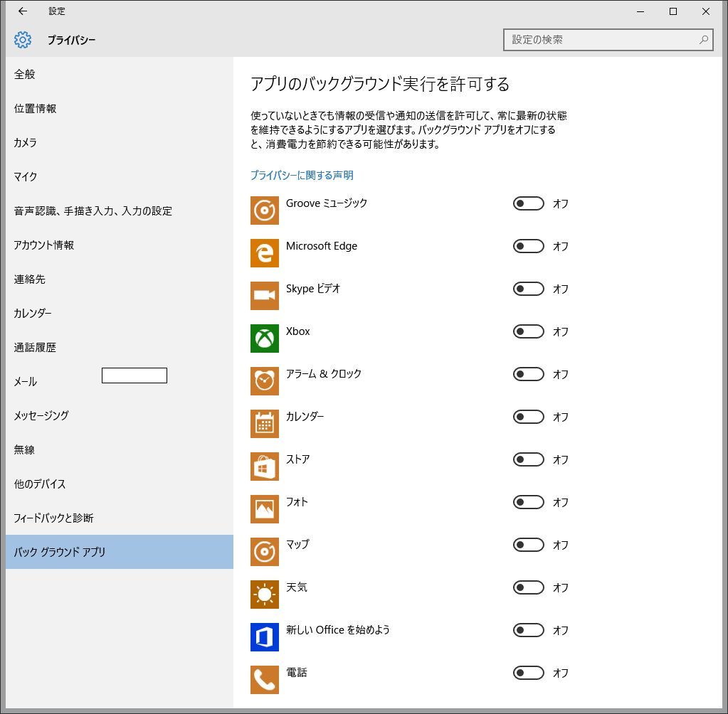Click the カレンダー app icon in list

265,424
